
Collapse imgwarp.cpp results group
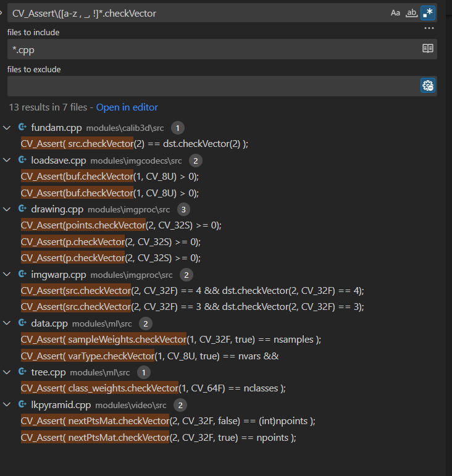7,274
